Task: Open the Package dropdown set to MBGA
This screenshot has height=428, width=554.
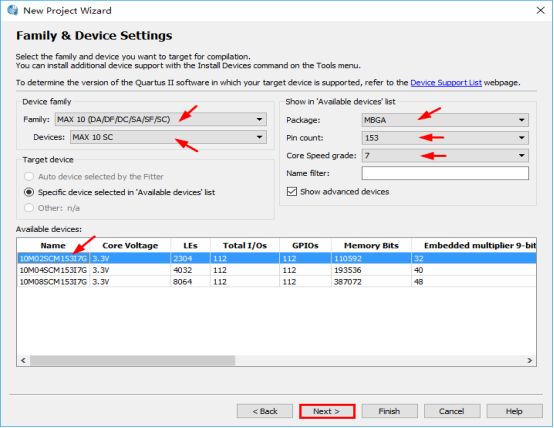Action: (x=445, y=120)
